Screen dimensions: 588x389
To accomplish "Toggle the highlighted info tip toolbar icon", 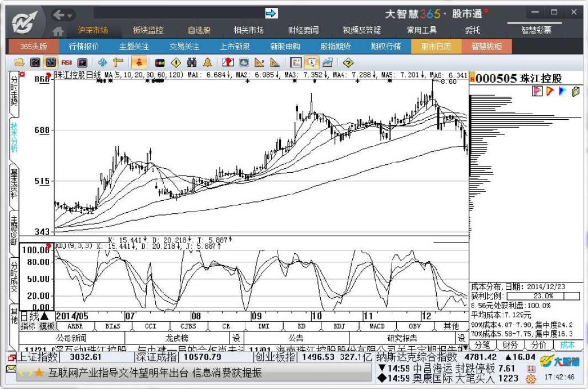I will [312, 63].
